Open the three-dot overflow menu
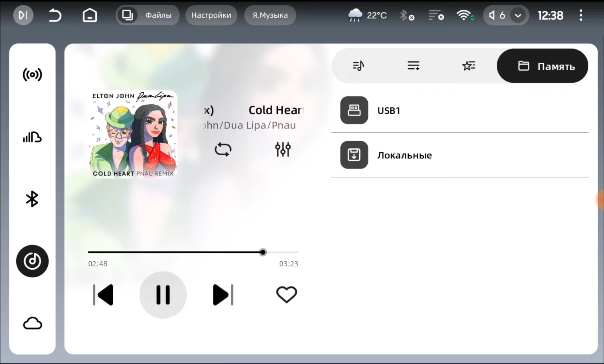The width and height of the screenshot is (604, 364). [581, 16]
